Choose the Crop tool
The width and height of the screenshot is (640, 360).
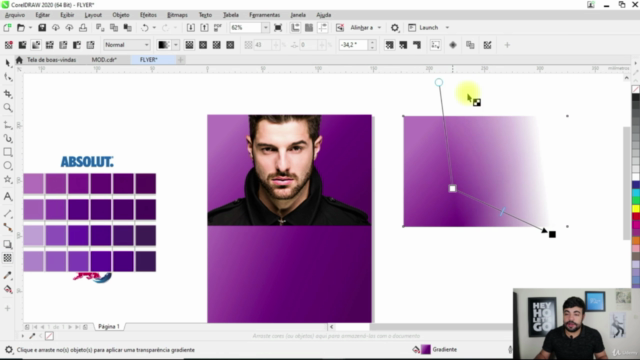click(x=8, y=94)
